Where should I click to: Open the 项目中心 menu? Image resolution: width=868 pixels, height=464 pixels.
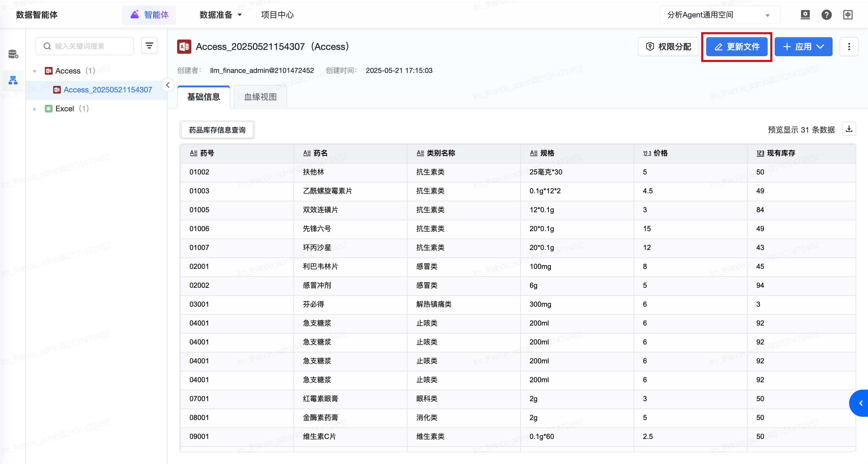click(277, 15)
